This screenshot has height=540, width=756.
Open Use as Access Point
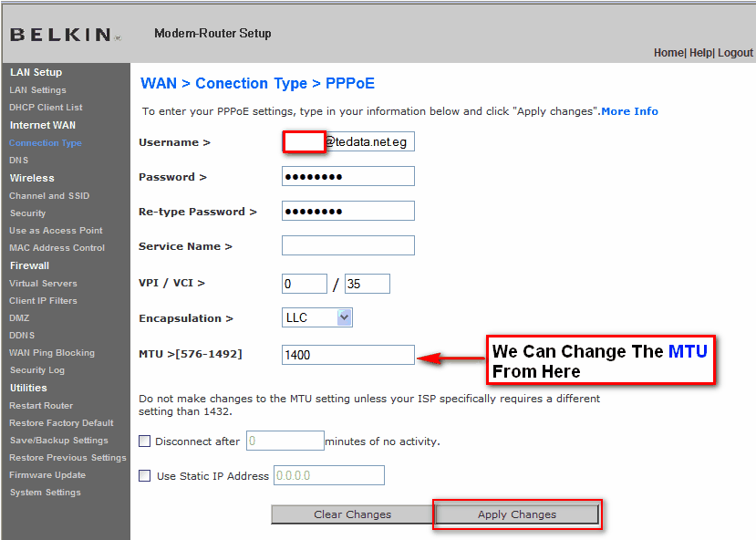click(56, 231)
